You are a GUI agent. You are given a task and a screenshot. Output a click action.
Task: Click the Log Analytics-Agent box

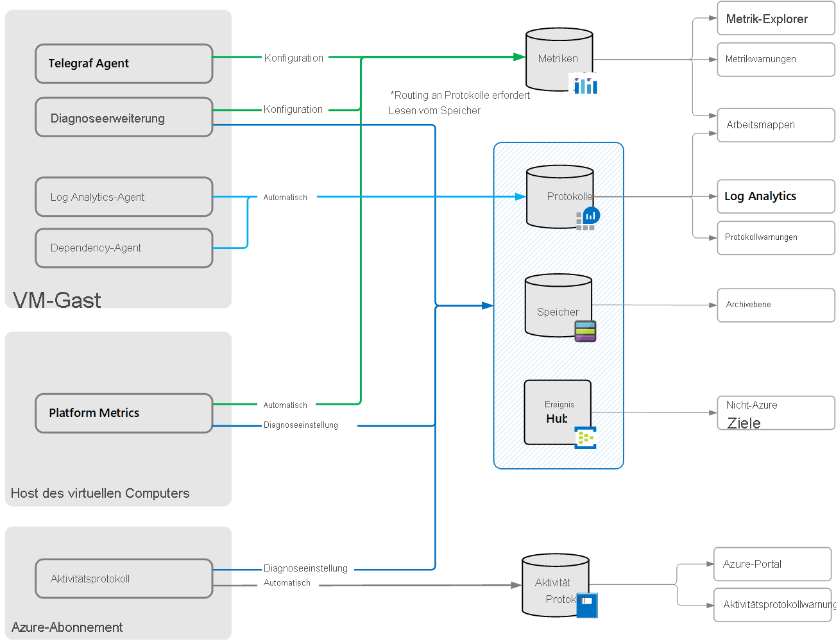point(124,197)
